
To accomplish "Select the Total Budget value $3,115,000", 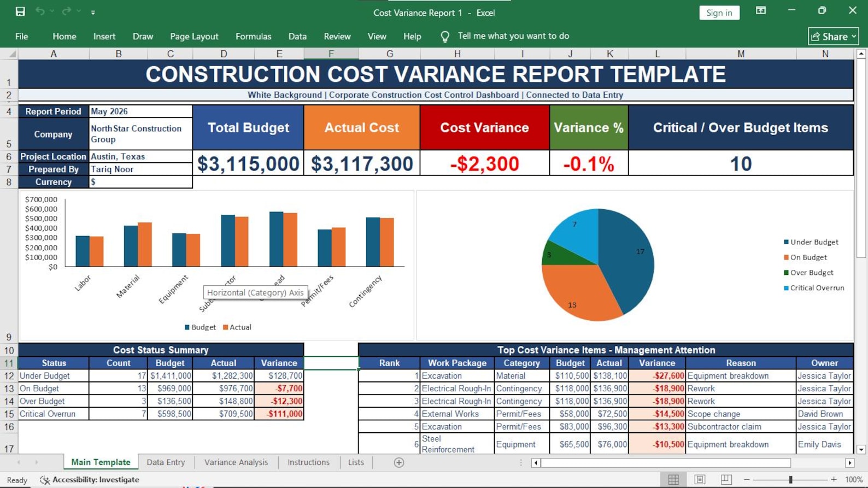I will [x=248, y=163].
